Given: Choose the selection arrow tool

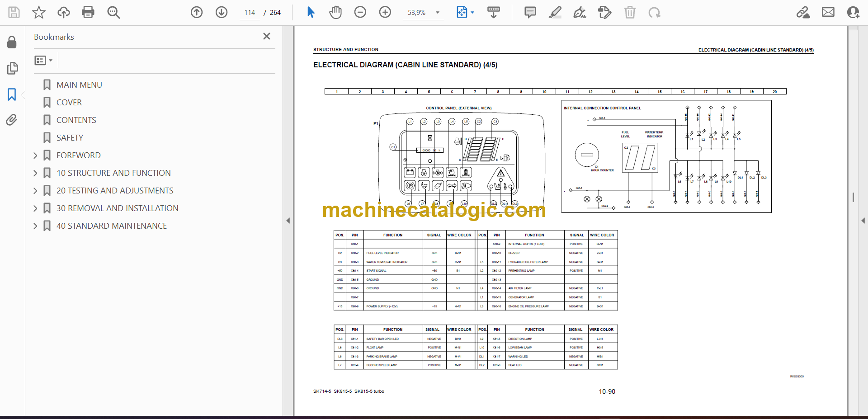Looking at the screenshot, I should (x=311, y=12).
